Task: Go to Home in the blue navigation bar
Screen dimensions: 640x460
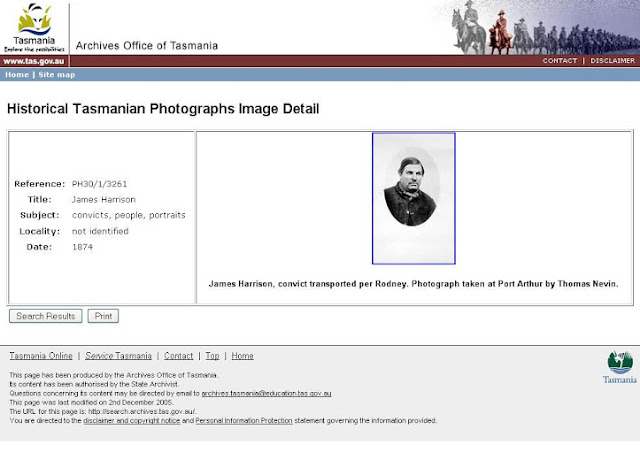Action: [x=17, y=75]
